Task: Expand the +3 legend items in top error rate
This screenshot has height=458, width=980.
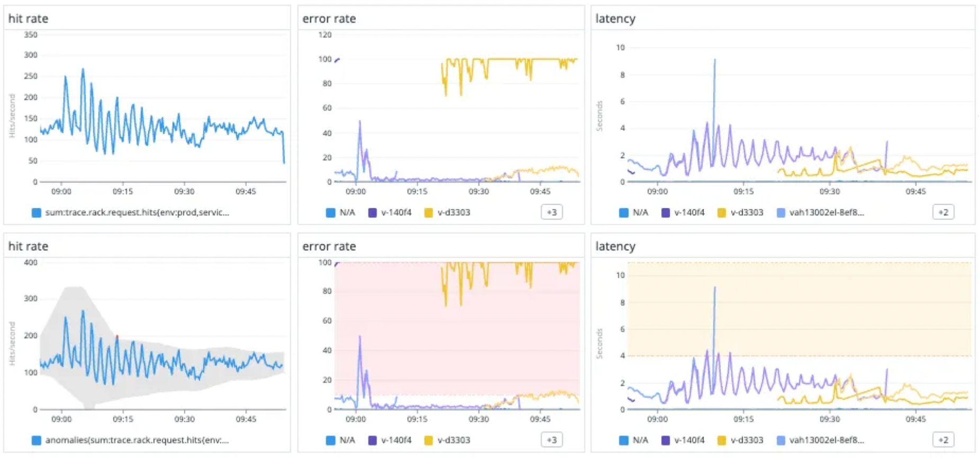Action: (x=551, y=212)
